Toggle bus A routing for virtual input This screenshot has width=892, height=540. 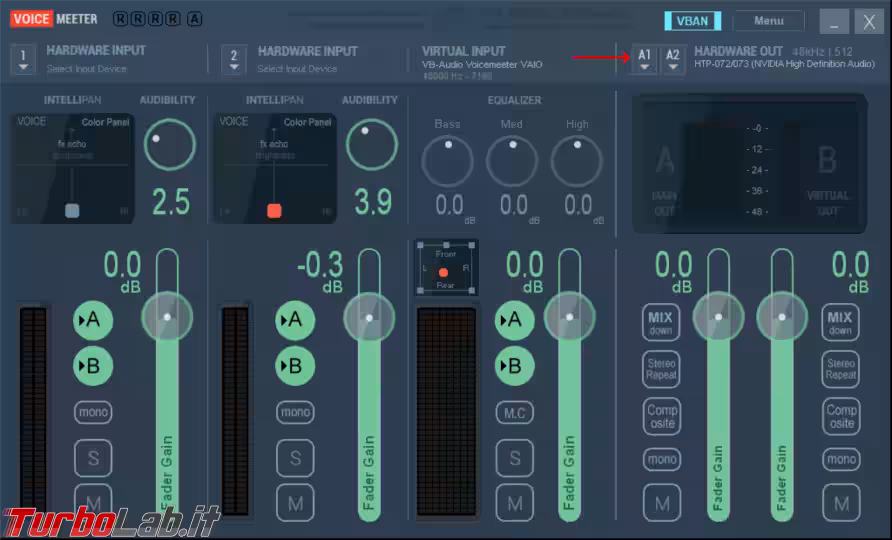click(x=514, y=320)
